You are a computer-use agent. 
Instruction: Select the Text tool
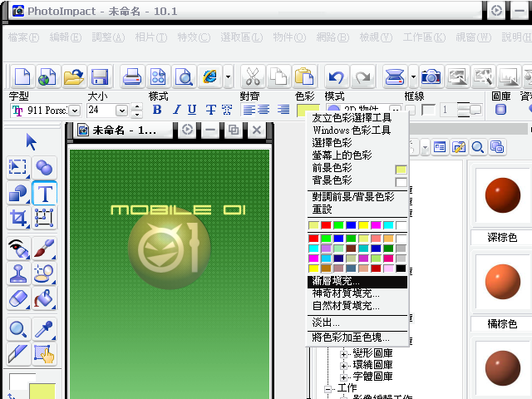click(x=44, y=194)
